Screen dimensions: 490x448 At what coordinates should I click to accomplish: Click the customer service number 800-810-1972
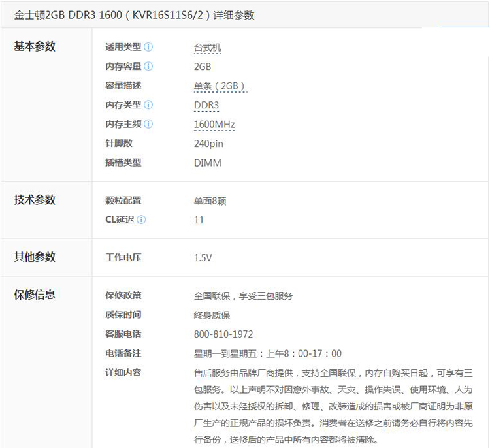coord(223,334)
